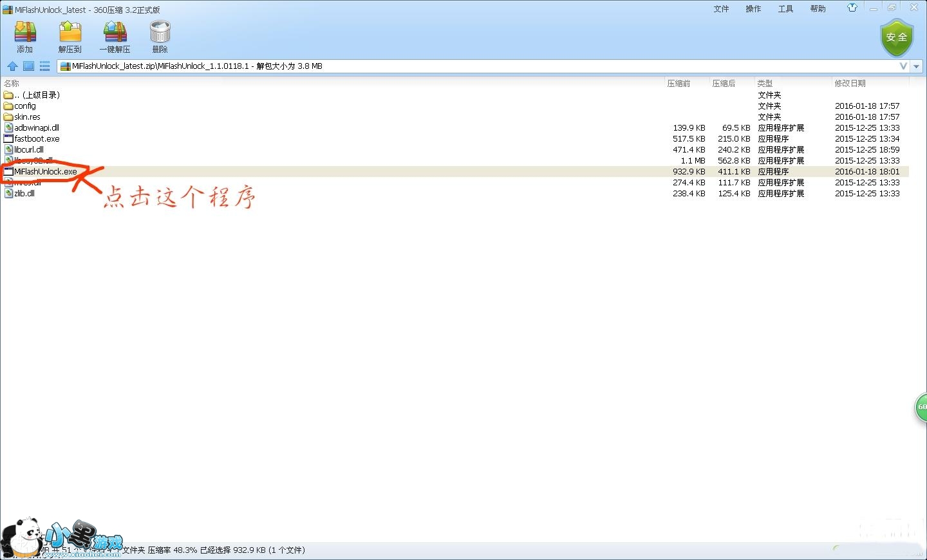
Task: Click the '517.5 KB' size of fastboot.exe
Action: [689, 139]
